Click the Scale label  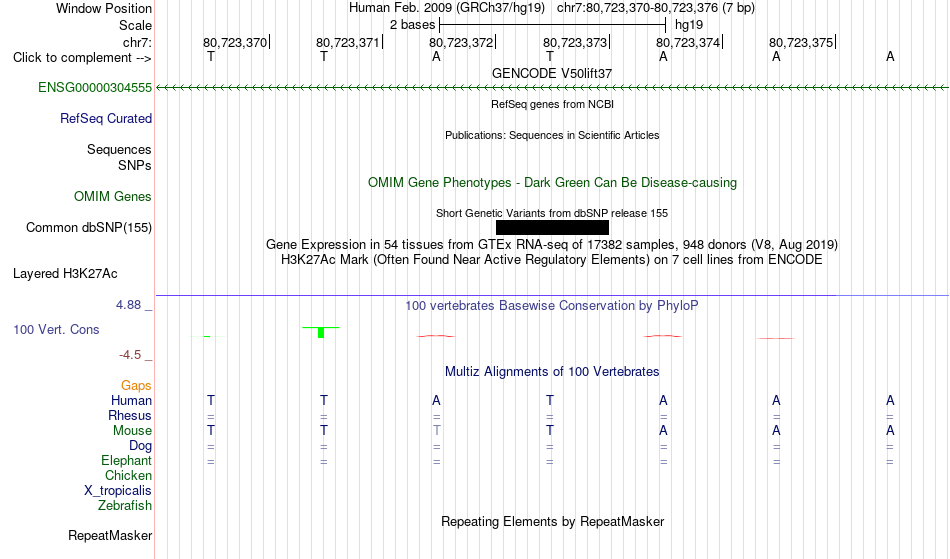(x=136, y=25)
